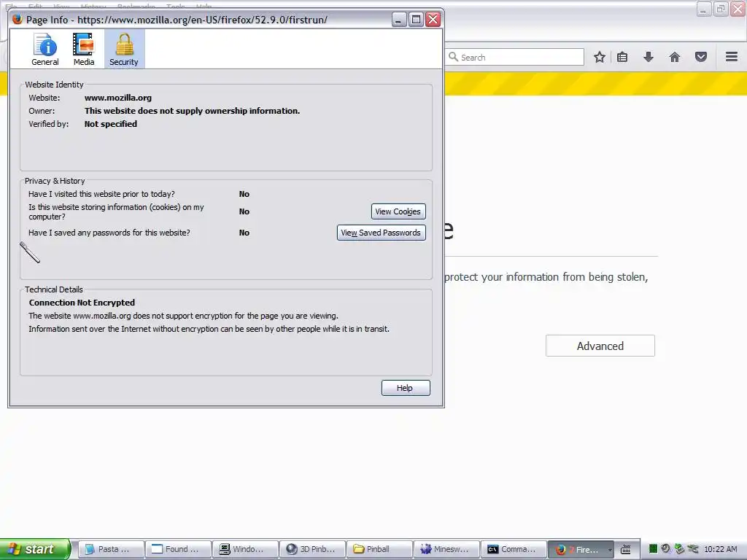Expand the Firefox taskbar group dropdown arrow
Image resolution: width=747 pixels, height=560 pixels.
click(x=609, y=550)
